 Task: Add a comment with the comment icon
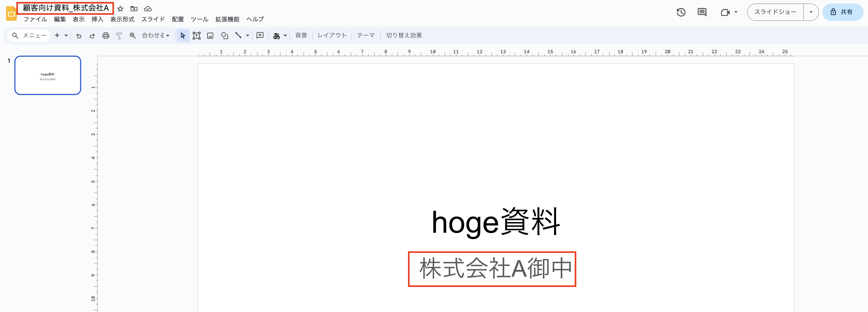(260, 35)
